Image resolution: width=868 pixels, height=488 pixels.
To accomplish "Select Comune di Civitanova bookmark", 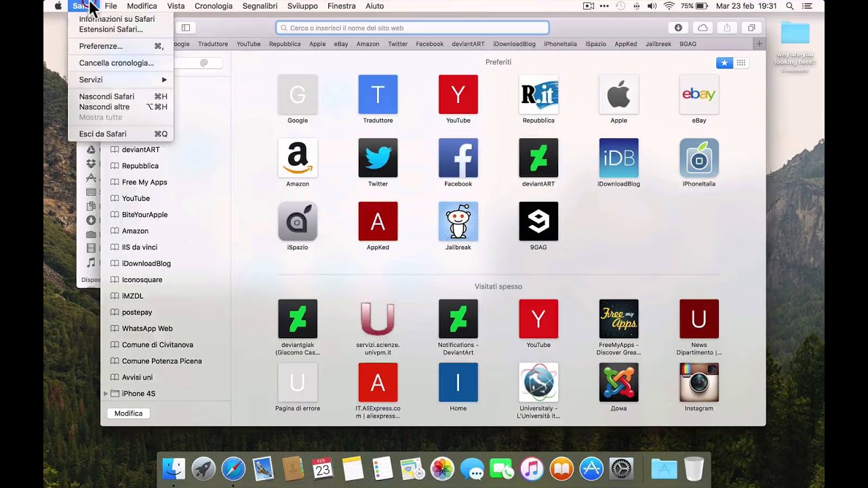I will click(157, 345).
